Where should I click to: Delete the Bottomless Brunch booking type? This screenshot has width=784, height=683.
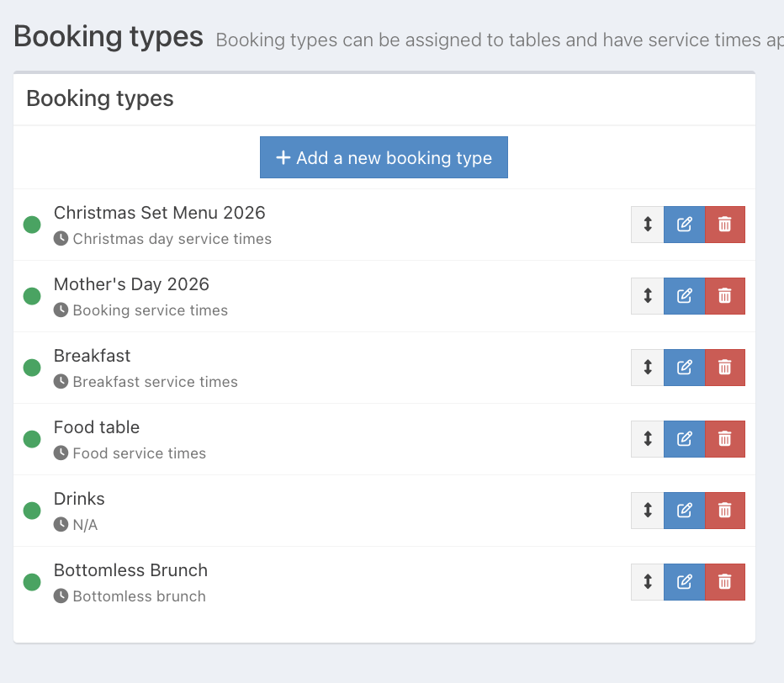[724, 582]
